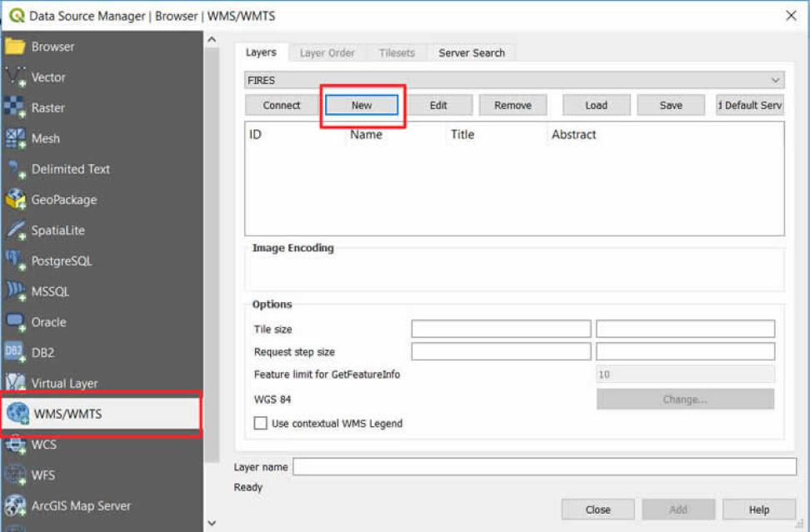Select the Oracle icon
Image resolution: width=810 pixels, height=532 pixels.
pyautogui.click(x=14, y=322)
